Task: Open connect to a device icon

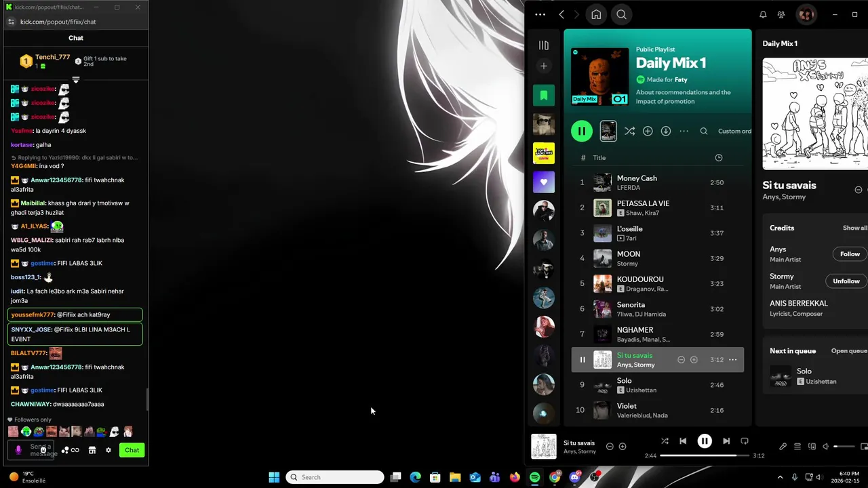Action: coord(812,447)
